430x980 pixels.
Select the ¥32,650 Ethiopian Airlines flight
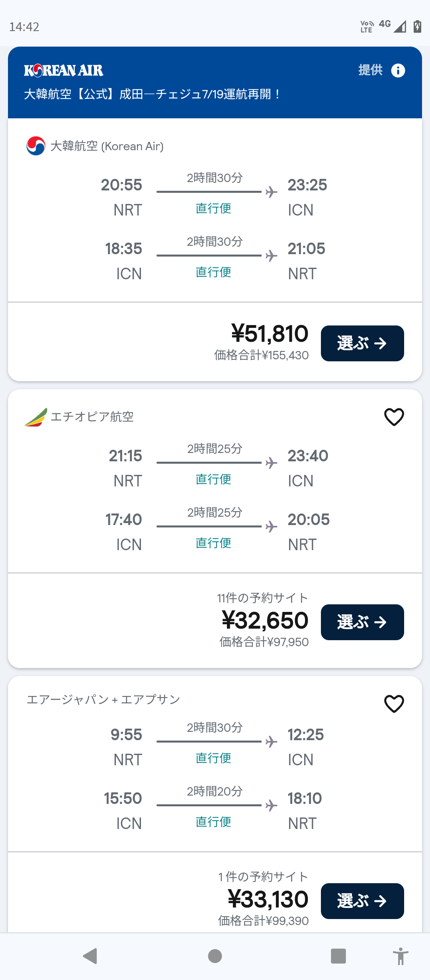(362, 622)
